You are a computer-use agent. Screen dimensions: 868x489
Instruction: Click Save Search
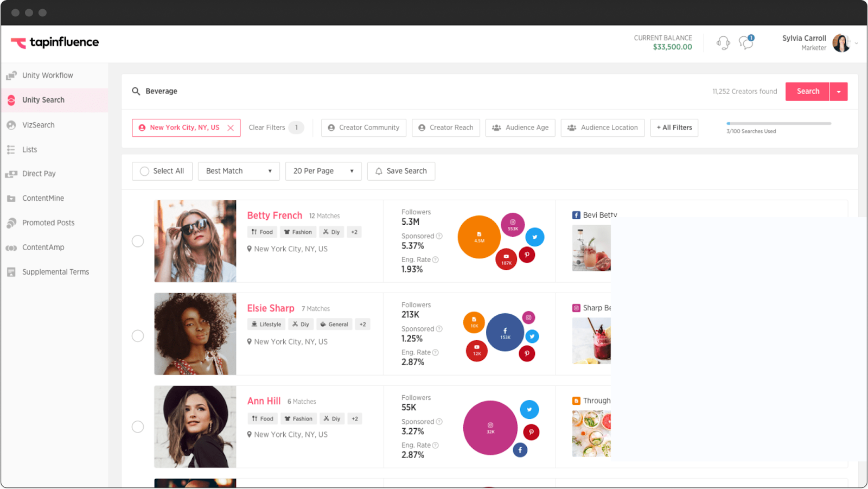[401, 171]
